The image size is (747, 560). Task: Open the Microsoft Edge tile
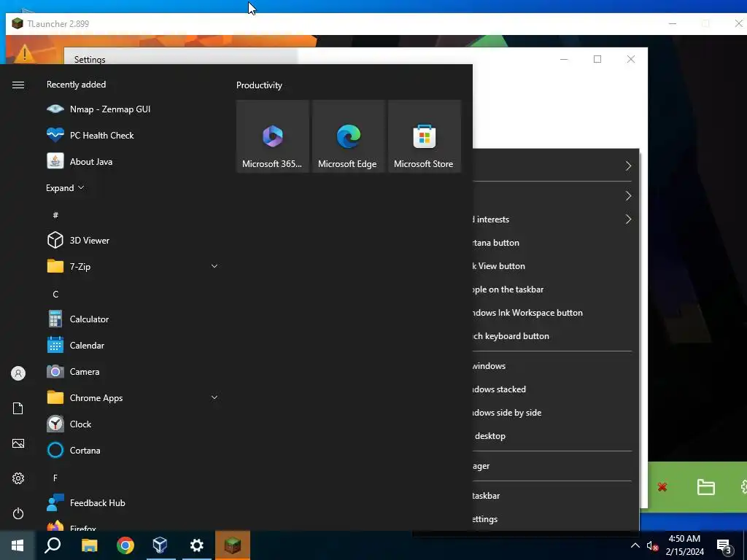coord(348,136)
